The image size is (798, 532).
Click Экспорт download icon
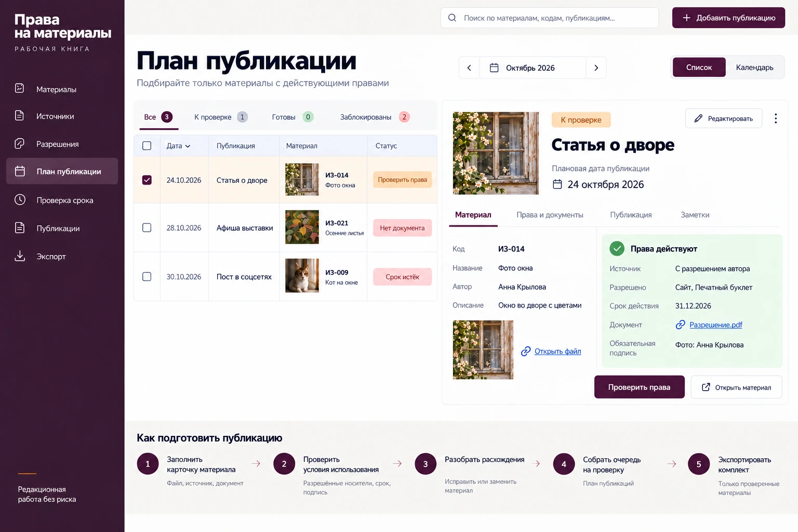tap(20, 256)
